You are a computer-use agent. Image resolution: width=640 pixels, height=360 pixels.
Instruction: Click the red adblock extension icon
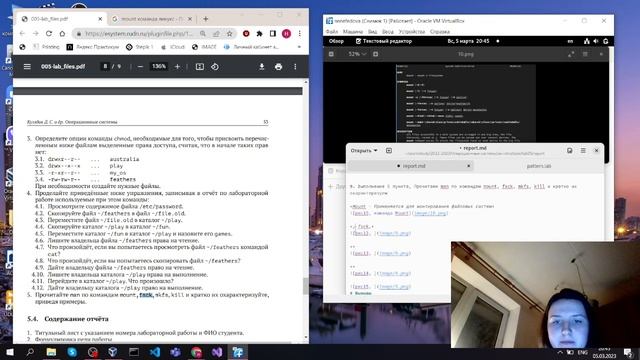tap(246, 33)
